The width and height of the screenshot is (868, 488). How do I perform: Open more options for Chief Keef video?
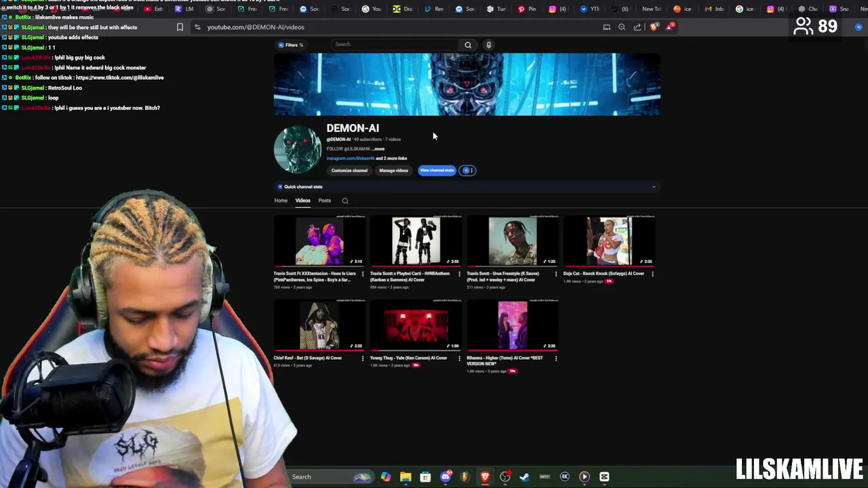[362, 358]
